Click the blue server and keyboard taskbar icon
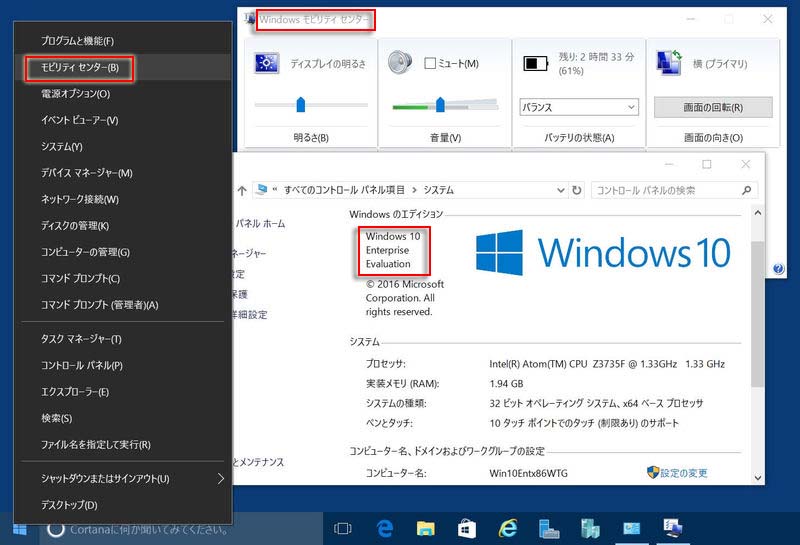 pyautogui.click(x=549, y=529)
